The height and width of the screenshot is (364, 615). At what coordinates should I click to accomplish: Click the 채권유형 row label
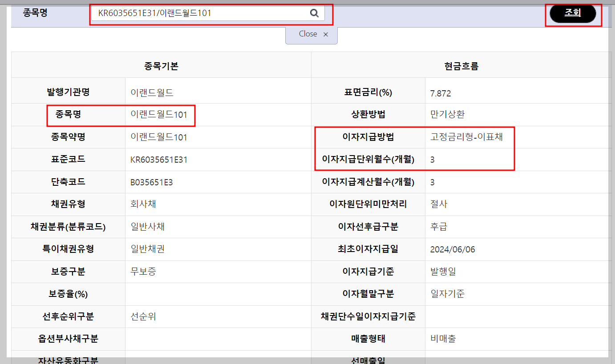pos(68,204)
